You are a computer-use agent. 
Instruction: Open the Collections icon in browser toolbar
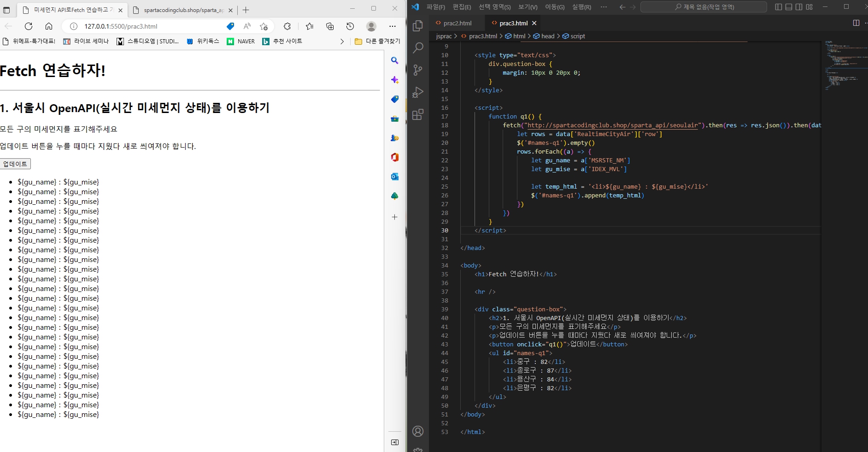point(330,26)
